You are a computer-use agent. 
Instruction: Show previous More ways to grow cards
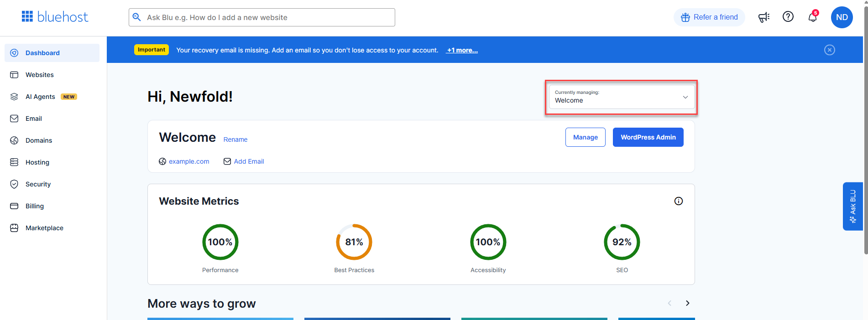(669, 303)
